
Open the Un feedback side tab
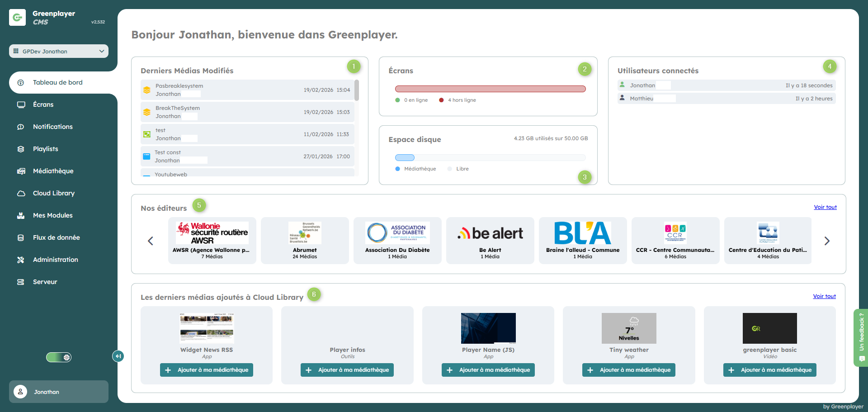coord(861,337)
